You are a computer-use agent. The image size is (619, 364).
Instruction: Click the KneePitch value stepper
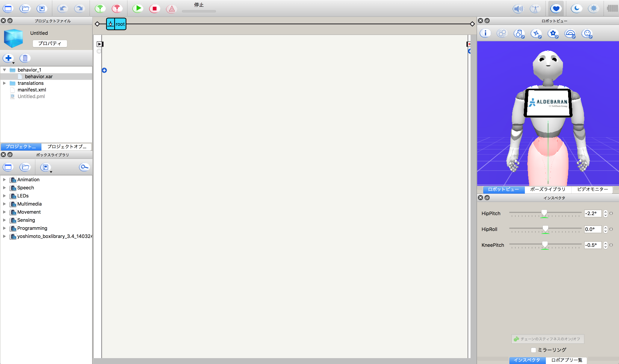606,245
